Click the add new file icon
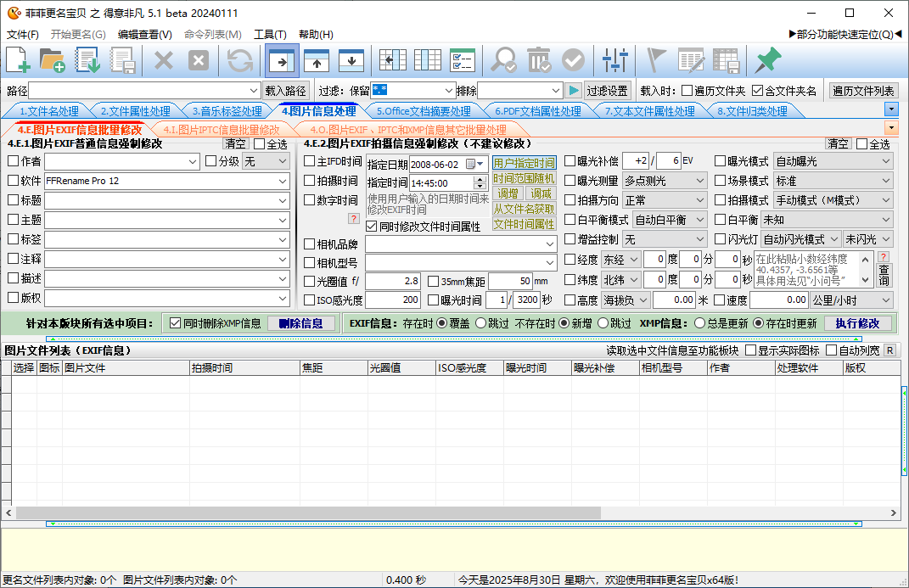Screen dimensions: 909x588 18,60
